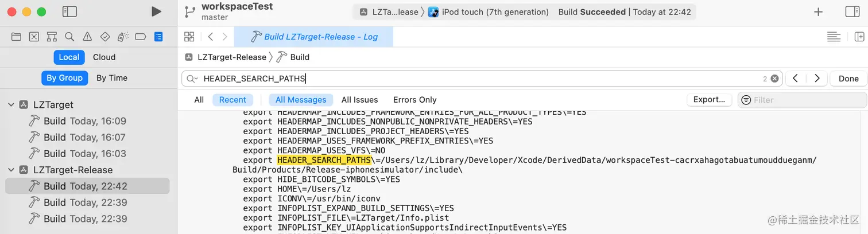Group reports By Time
This screenshot has width=868, height=234.
pyautogui.click(x=112, y=78)
